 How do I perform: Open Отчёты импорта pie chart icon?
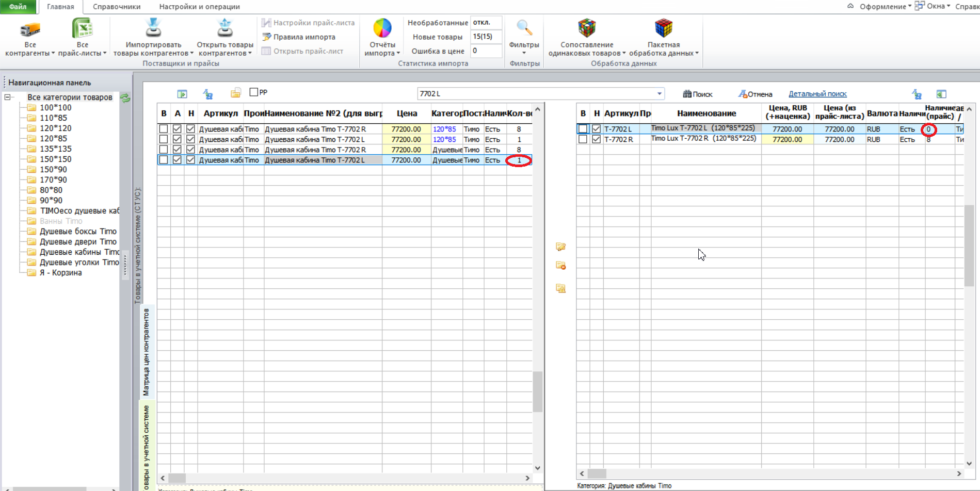pos(382,28)
